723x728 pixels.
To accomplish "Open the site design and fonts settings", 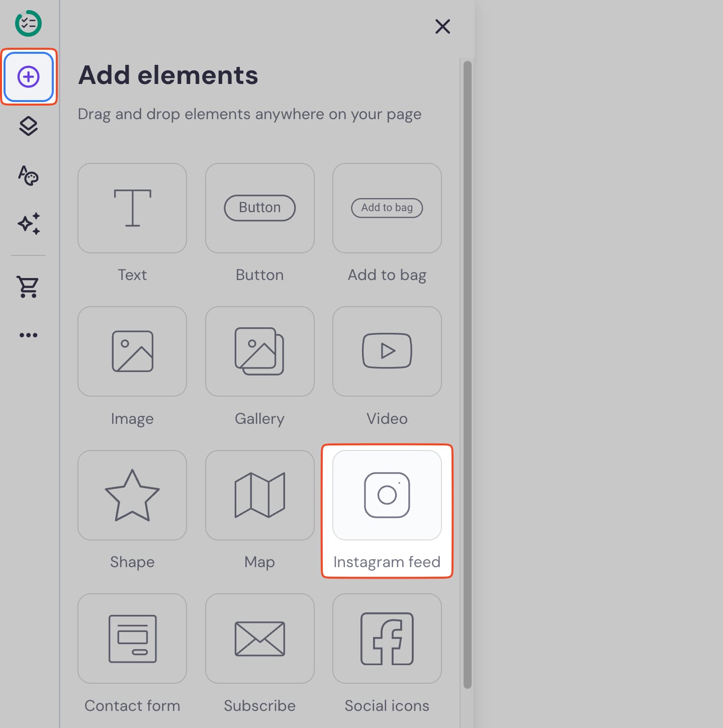I will (29, 176).
